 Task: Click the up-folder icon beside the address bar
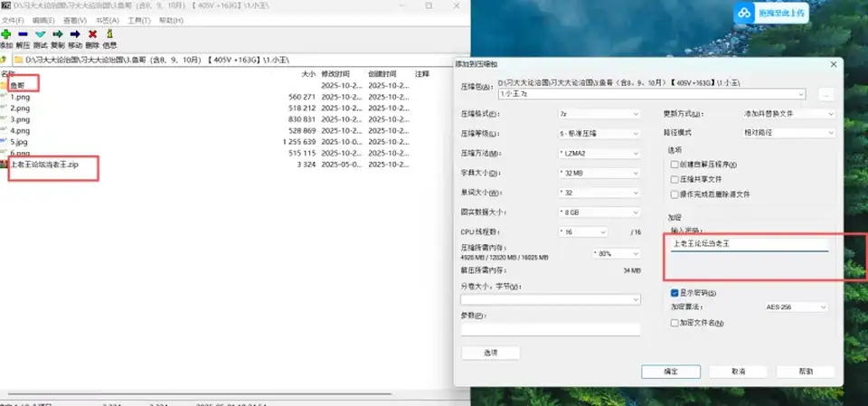[4, 60]
